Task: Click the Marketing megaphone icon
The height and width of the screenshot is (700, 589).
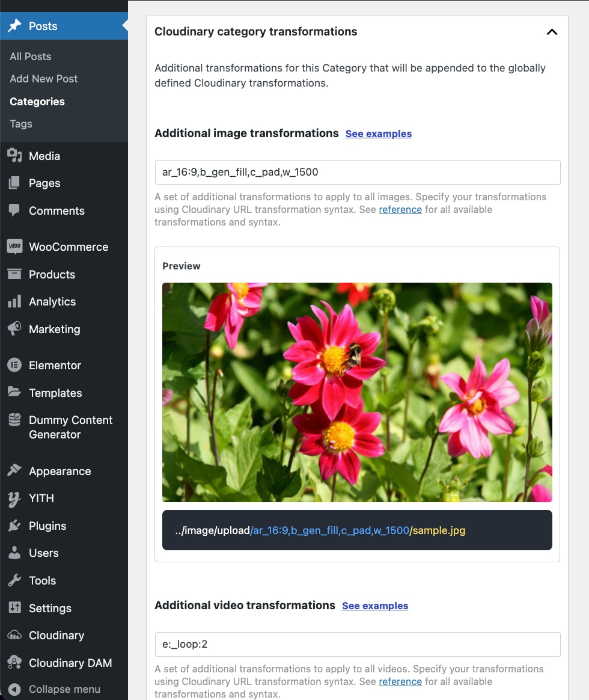Action: coord(14,329)
